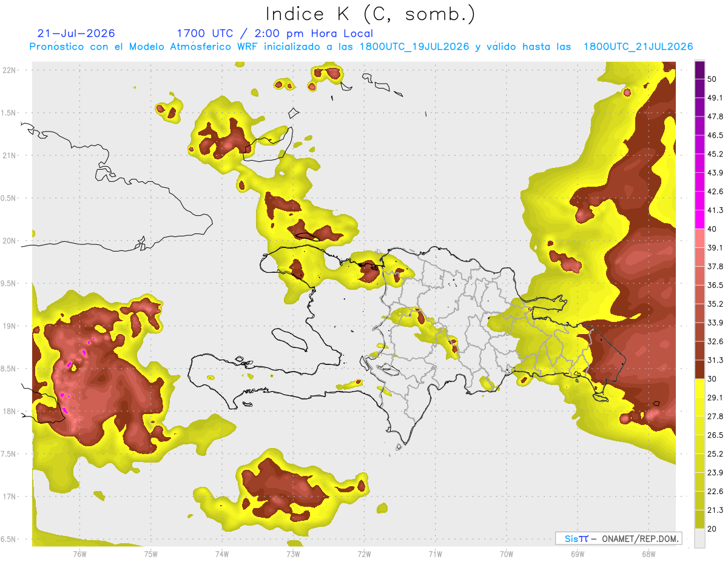This screenshot has height=562, width=728.
Task: Click the colorbar value "33.9"
Action: [x=715, y=323]
